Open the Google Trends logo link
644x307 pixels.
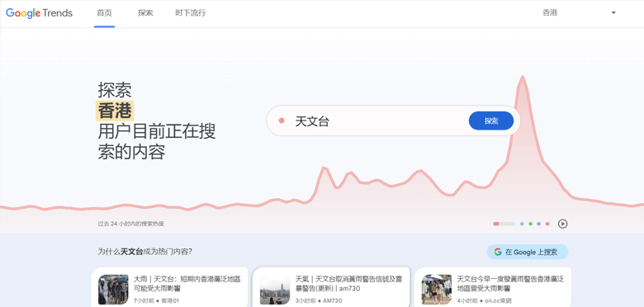[x=39, y=12]
